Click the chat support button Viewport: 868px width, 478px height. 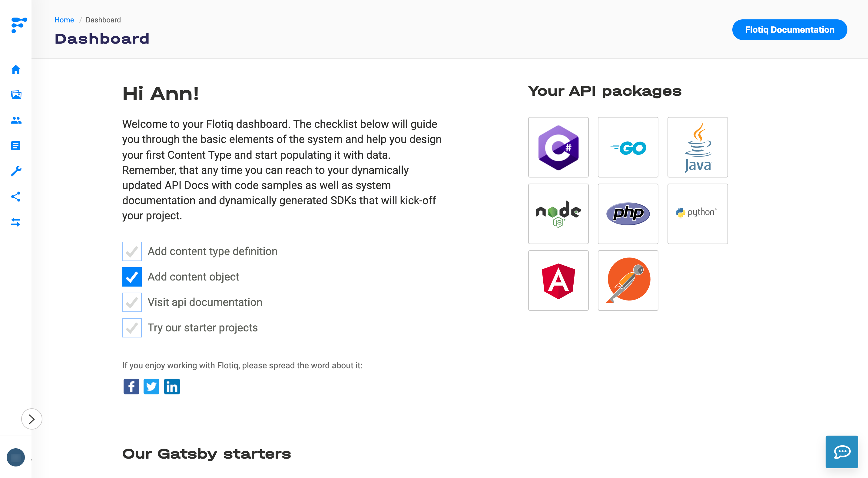(x=842, y=452)
